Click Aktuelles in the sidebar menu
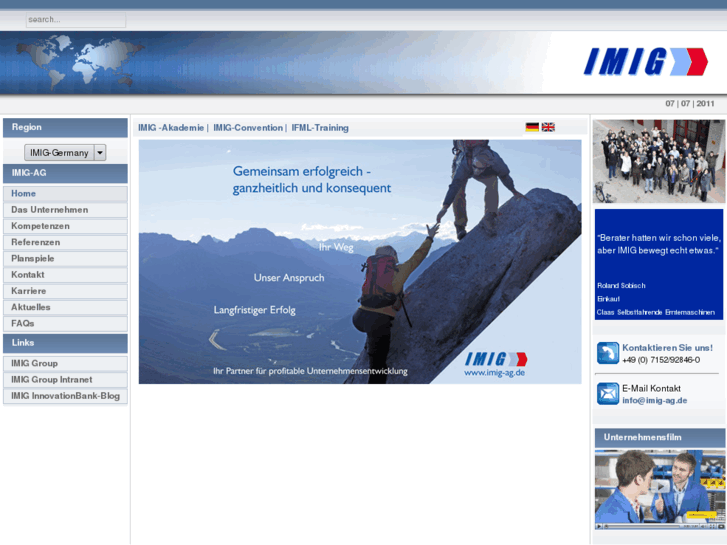 point(65,307)
